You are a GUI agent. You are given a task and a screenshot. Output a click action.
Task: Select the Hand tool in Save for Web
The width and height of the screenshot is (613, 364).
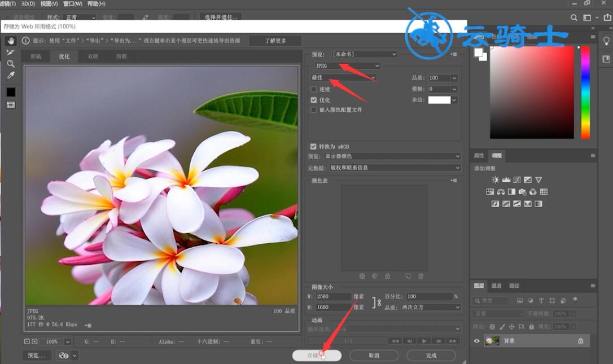(x=11, y=41)
